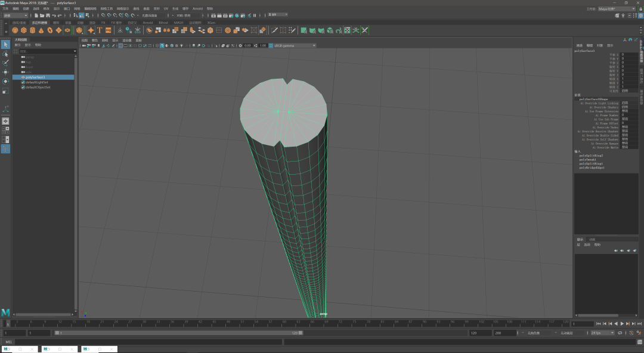This screenshot has width=644, height=353.
Task: Switch to the MASH shelf tab
Action: click(x=178, y=23)
